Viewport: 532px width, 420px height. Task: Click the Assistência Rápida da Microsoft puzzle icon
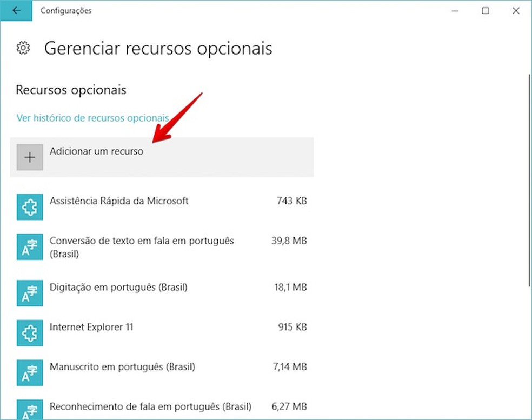tap(30, 206)
